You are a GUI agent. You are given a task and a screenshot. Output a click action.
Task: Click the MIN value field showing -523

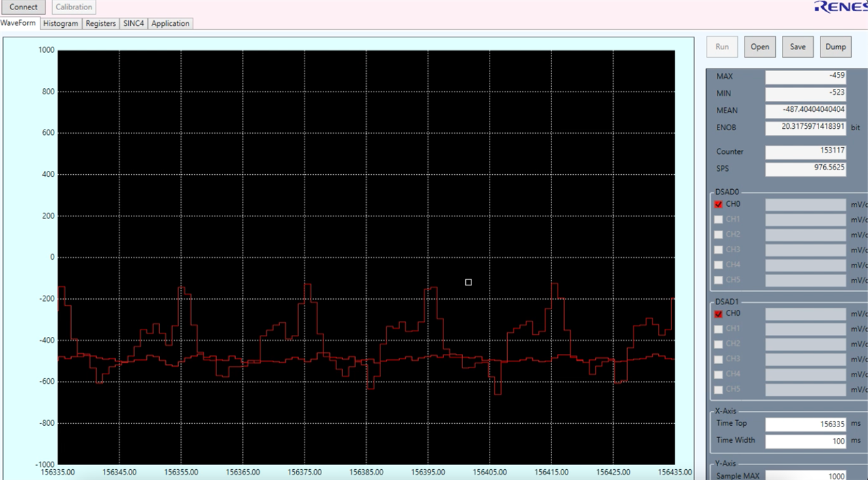(806, 94)
